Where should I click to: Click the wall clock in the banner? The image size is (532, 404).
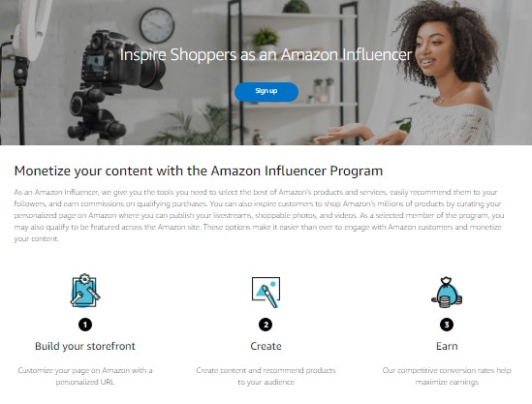click(157, 25)
